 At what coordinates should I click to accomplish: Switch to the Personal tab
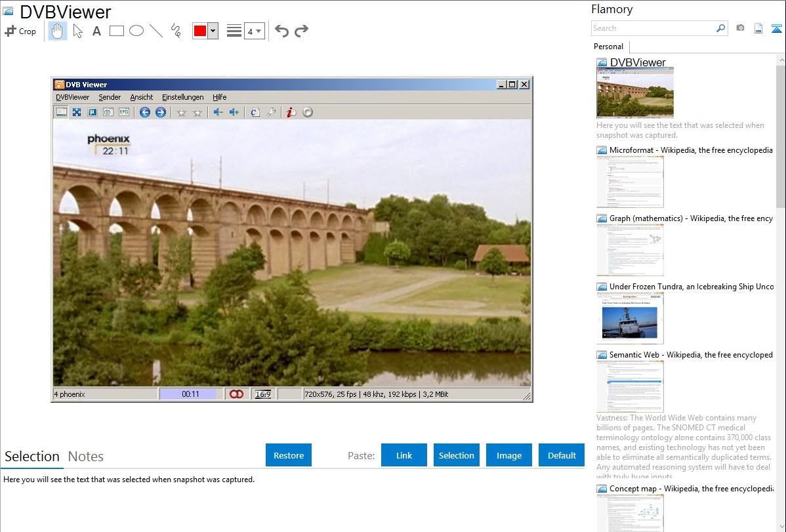tap(609, 46)
